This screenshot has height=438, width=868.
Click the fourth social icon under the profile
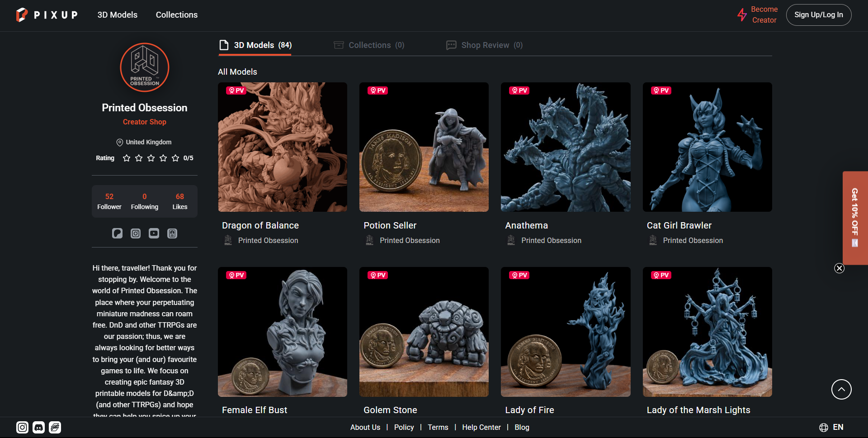click(172, 233)
